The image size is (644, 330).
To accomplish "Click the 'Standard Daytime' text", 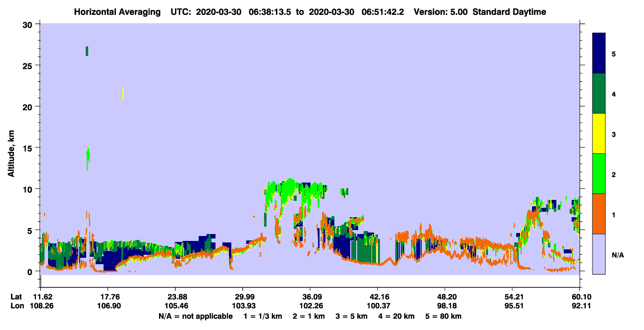I will [509, 12].
